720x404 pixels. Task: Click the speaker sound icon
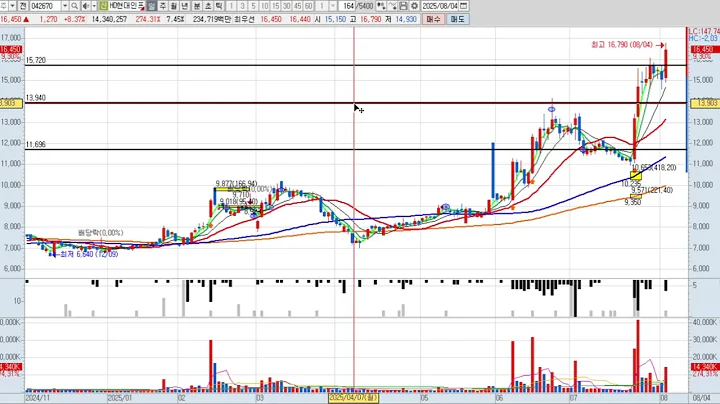pyautogui.click(x=86, y=6)
